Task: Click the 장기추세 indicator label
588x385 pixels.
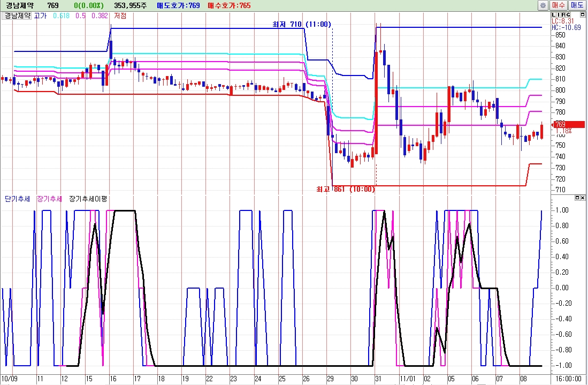Action: pos(50,199)
